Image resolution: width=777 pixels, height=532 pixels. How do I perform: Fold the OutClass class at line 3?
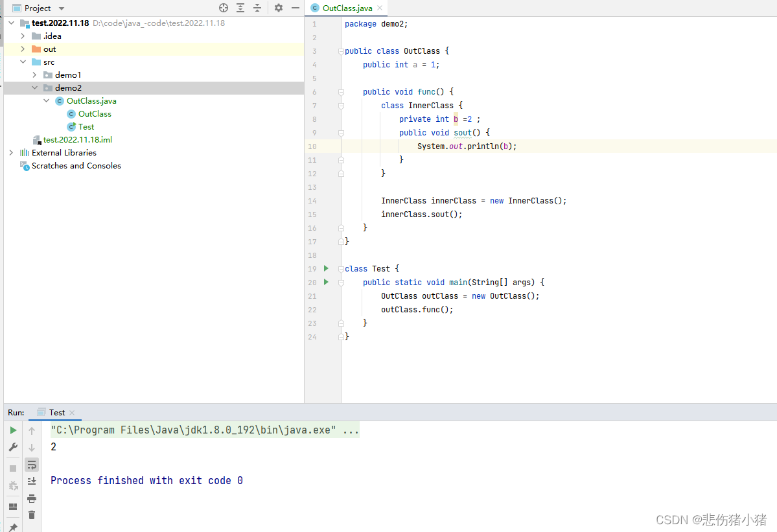pyautogui.click(x=341, y=51)
